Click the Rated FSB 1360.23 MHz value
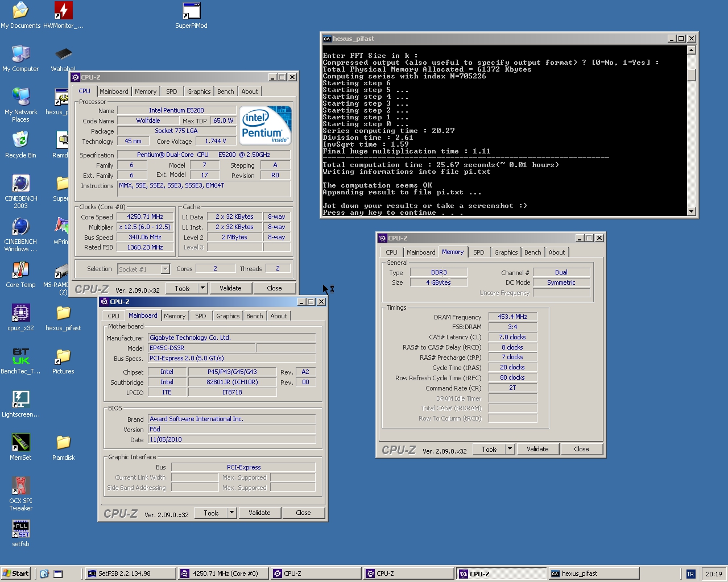This screenshot has height=582, width=728. coord(145,247)
